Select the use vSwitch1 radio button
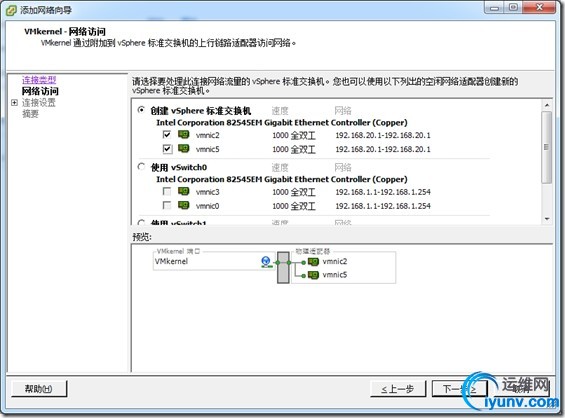Image resolution: width=565 pixels, height=418 pixels. click(142, 222)
